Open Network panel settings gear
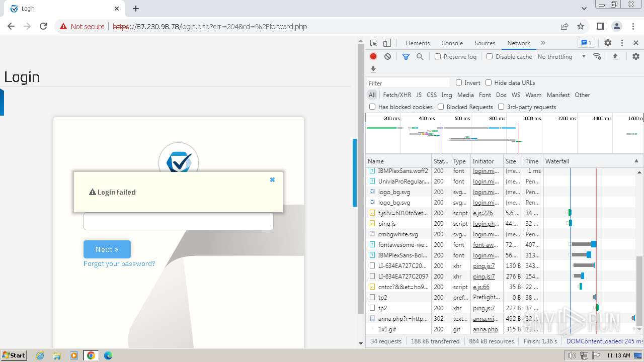This screenshot has height=362, width=644. pos(636,57)
